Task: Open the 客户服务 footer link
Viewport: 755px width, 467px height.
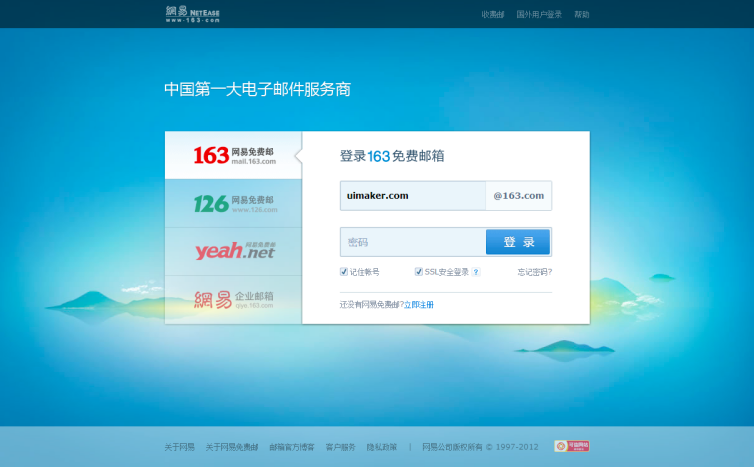Action: click(x=340, y=447)
